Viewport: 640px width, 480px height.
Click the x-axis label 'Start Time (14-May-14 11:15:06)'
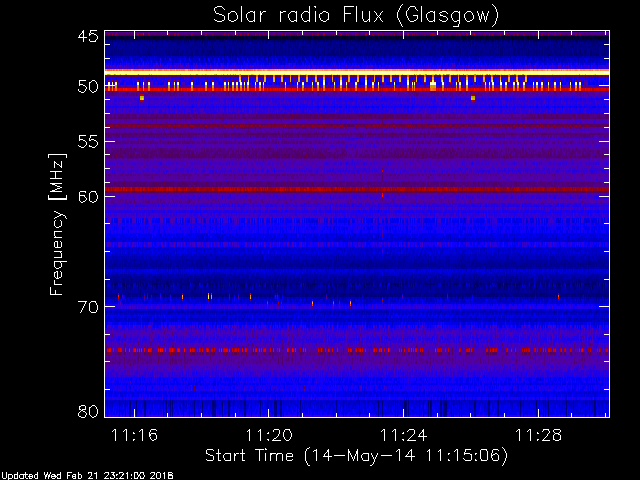356,456
